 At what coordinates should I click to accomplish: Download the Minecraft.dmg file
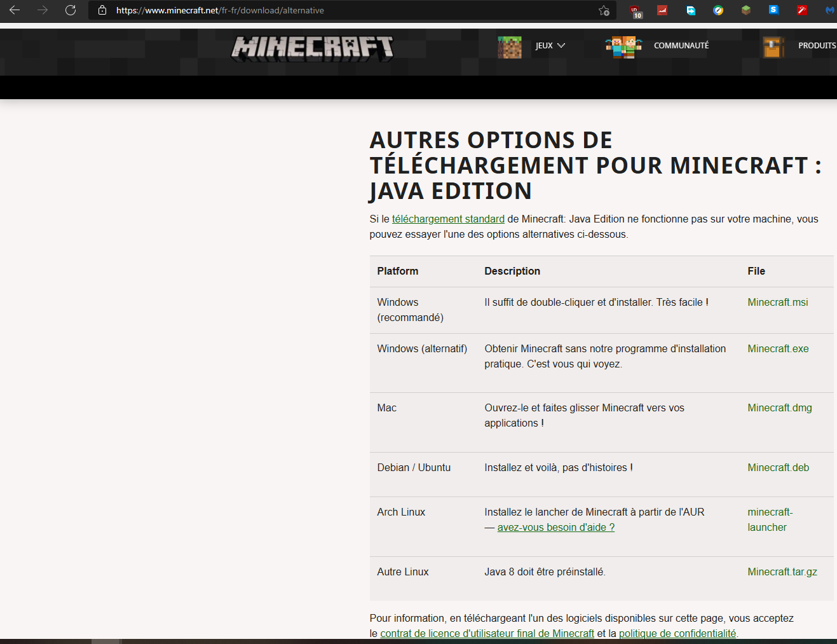click(780, 408)
